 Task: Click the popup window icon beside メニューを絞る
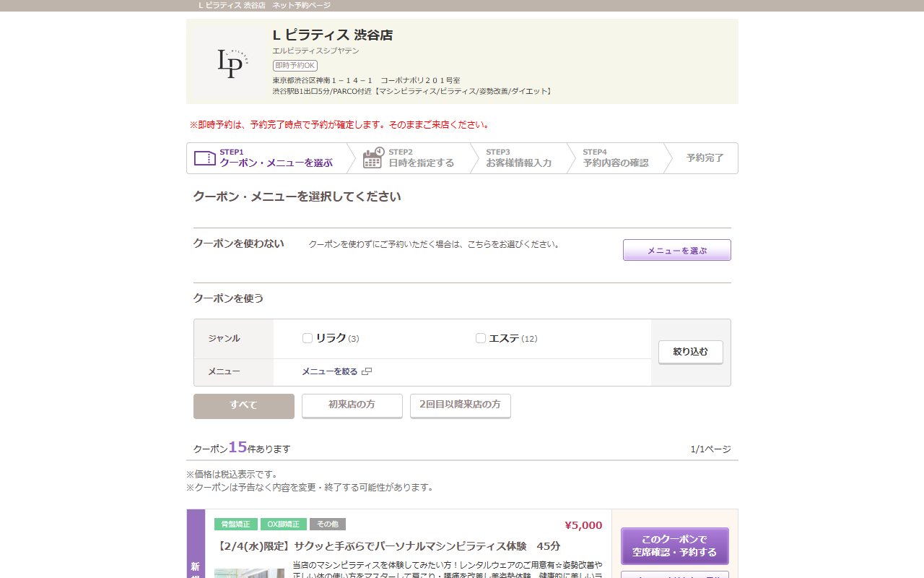(367, 371)
